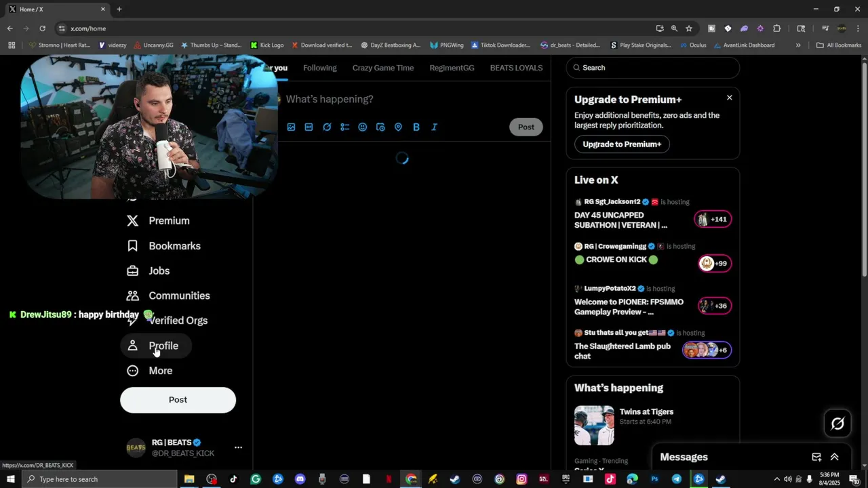Toggle bold formatting in composer

click(416, 127)
